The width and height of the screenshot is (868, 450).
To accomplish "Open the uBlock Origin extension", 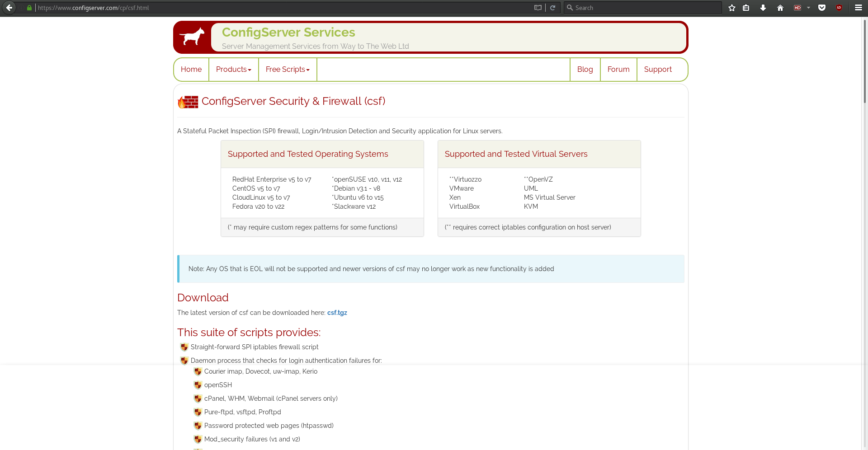I will pyautogui.click(x=839, y=8).
